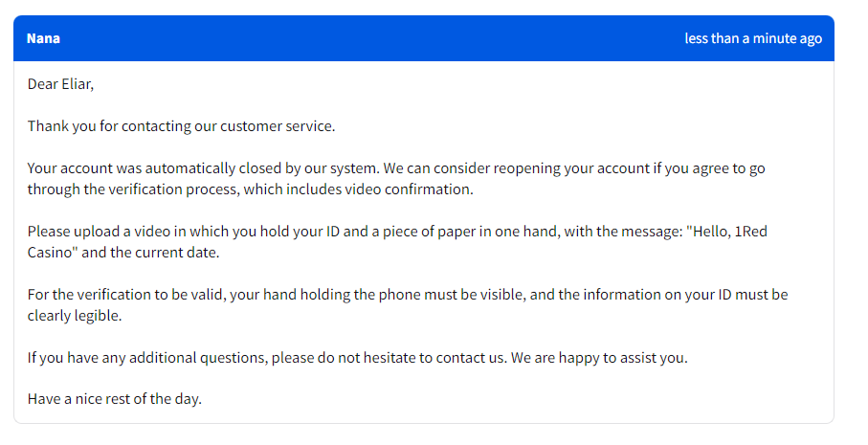The image size is (868, 445).
Task: Click the 'Dear Eliar,' greeting
Action: point(60,84)
